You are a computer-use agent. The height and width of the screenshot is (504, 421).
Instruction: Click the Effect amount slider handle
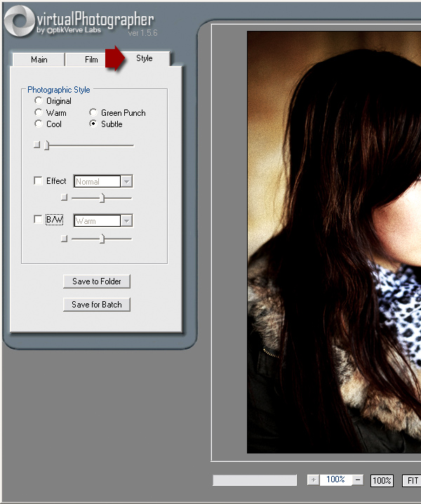[102, 198]
